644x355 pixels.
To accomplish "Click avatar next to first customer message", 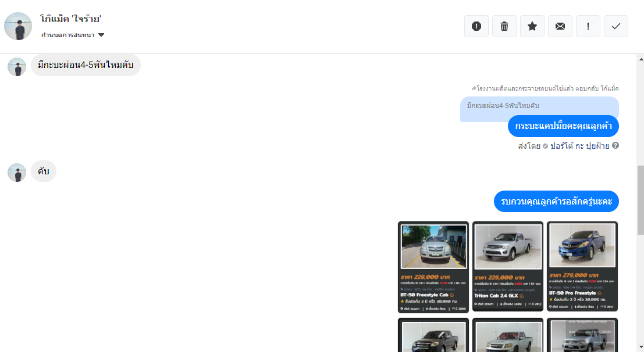I will [x=17, y=67].
